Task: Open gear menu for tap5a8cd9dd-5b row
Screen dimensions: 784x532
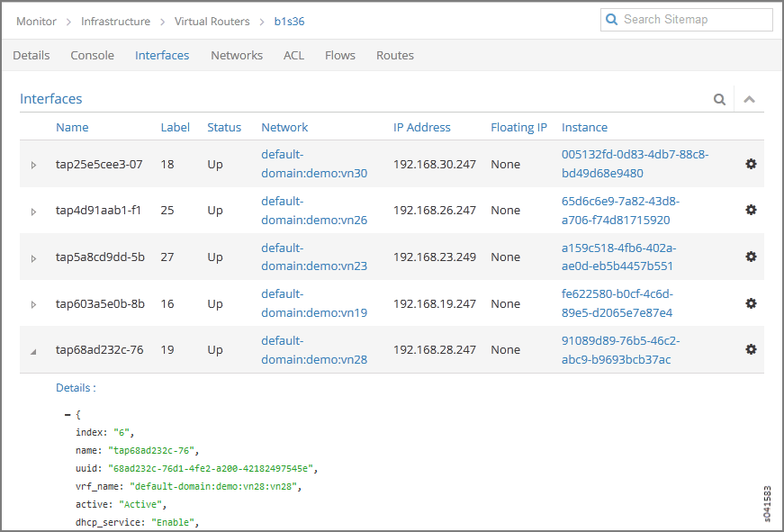Action: (751, 257)
